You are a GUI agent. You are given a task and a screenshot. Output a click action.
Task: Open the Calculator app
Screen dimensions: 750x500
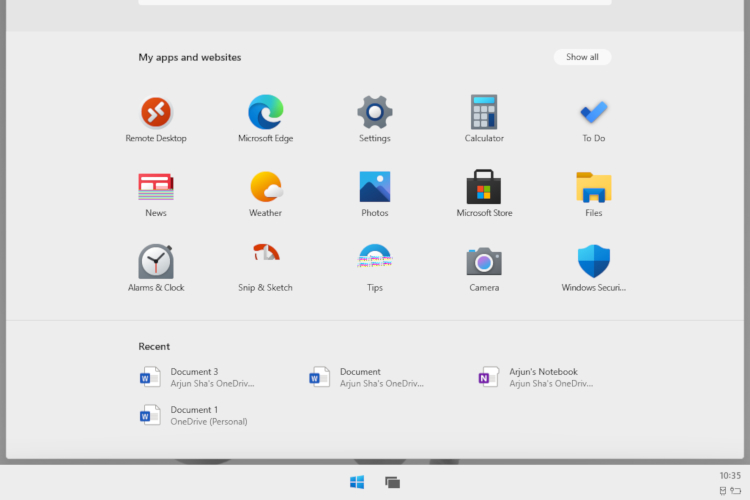click(x=484, y=120)
